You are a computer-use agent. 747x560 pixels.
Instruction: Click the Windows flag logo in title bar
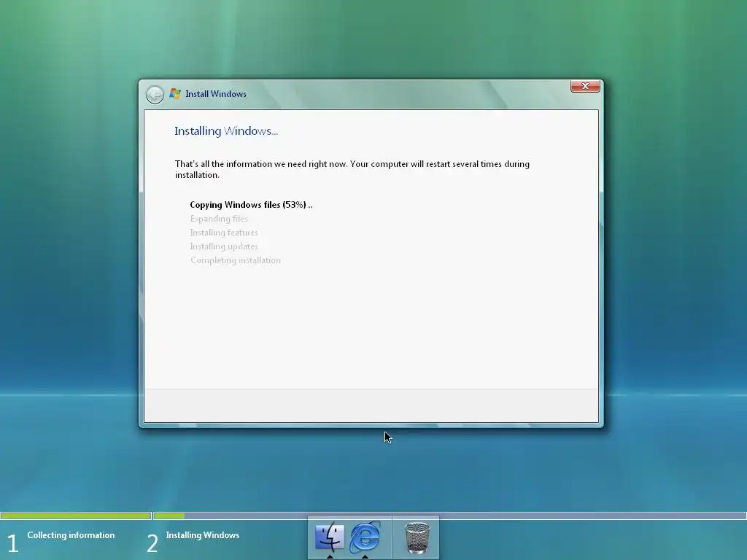click(175, 94)
